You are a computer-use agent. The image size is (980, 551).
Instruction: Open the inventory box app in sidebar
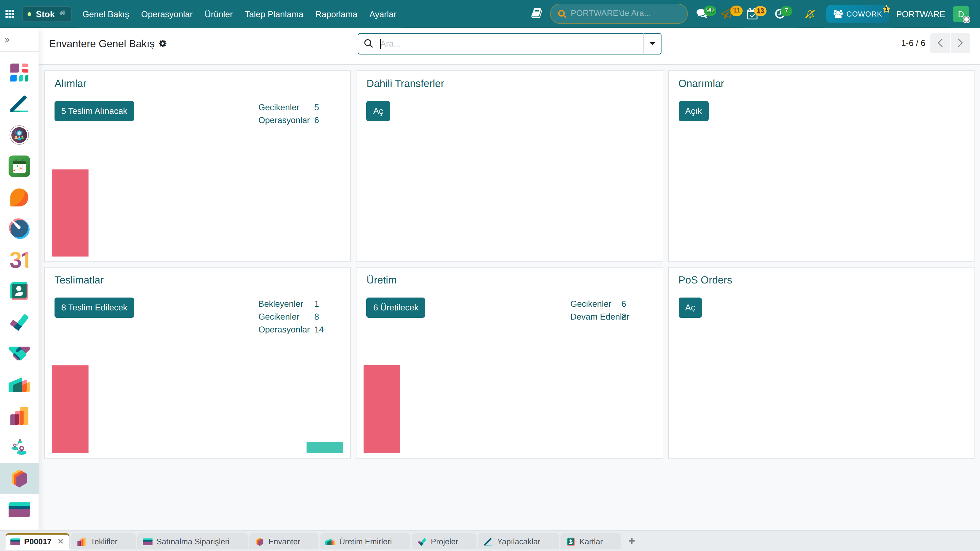[x=19, y=478]
